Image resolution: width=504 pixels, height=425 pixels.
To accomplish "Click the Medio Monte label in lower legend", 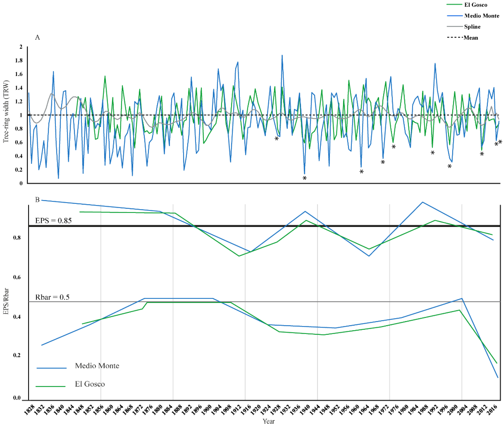I will [97, 366].
